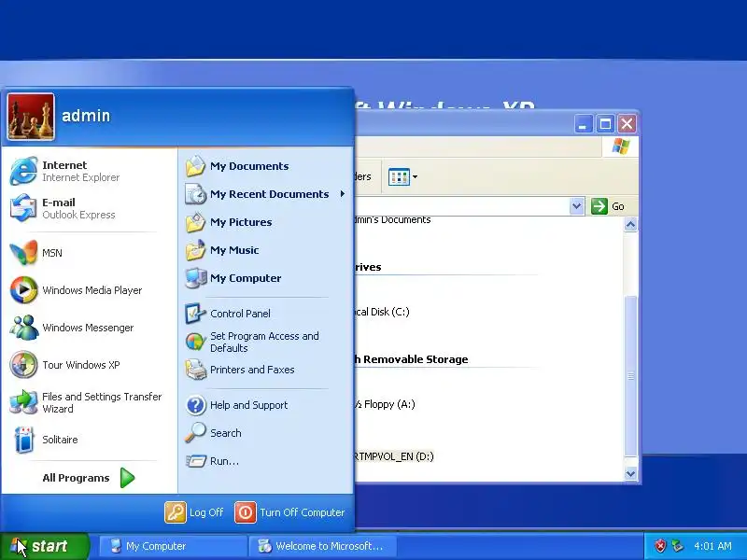Click Turn Off Computer button

289,512
